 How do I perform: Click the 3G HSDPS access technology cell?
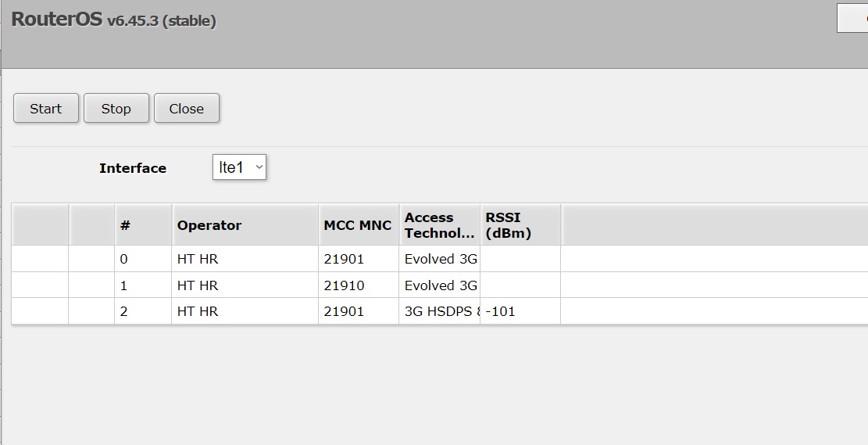pyautogui.click(x=438, y=311)
